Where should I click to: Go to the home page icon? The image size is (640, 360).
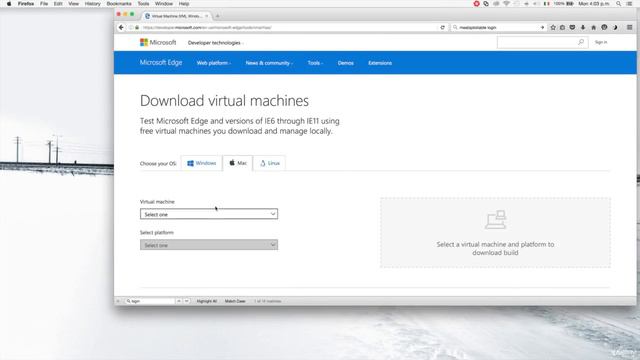click(593, 27)
